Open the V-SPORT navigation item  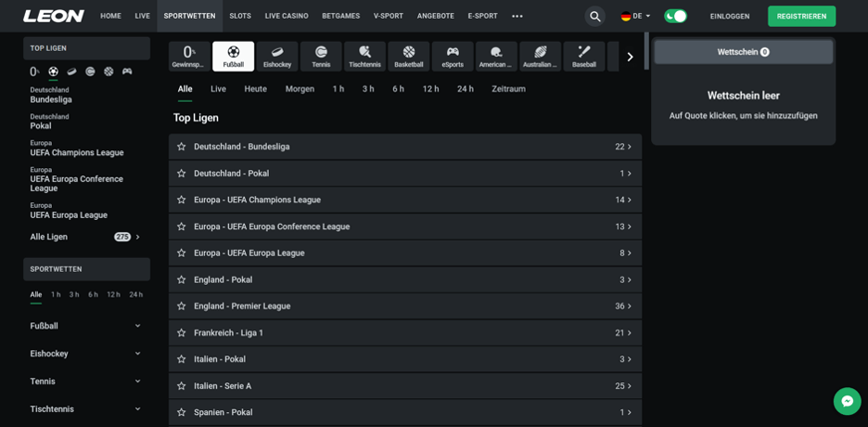tap(389, 16)
